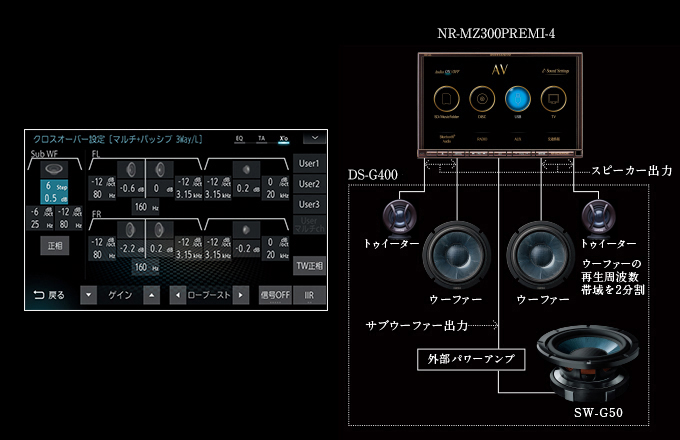The height and width of the screenshot is (440, 680).
Task: Switch to the TA tab
Action: [261, 139]
